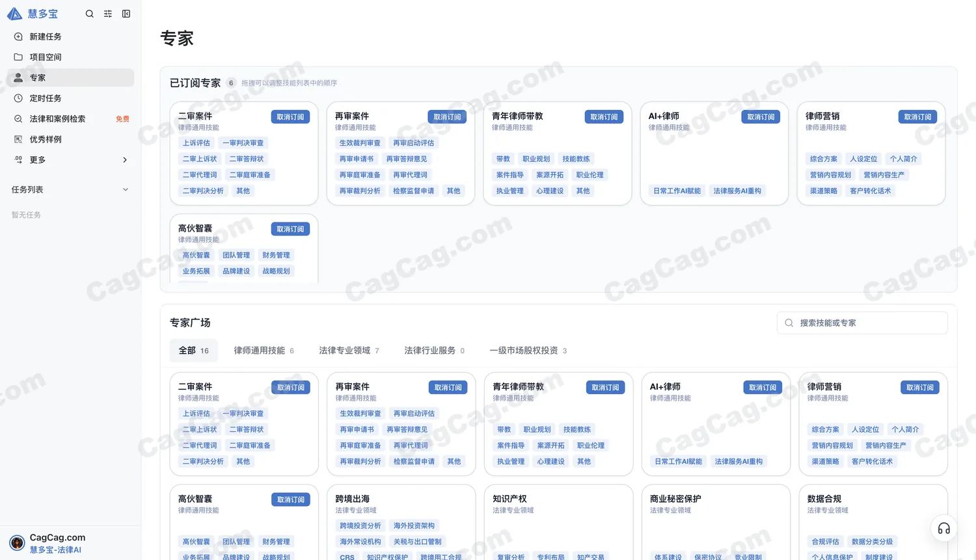
Task: Show the 一级市场股权投资 tab
Action: pos(528,351)
